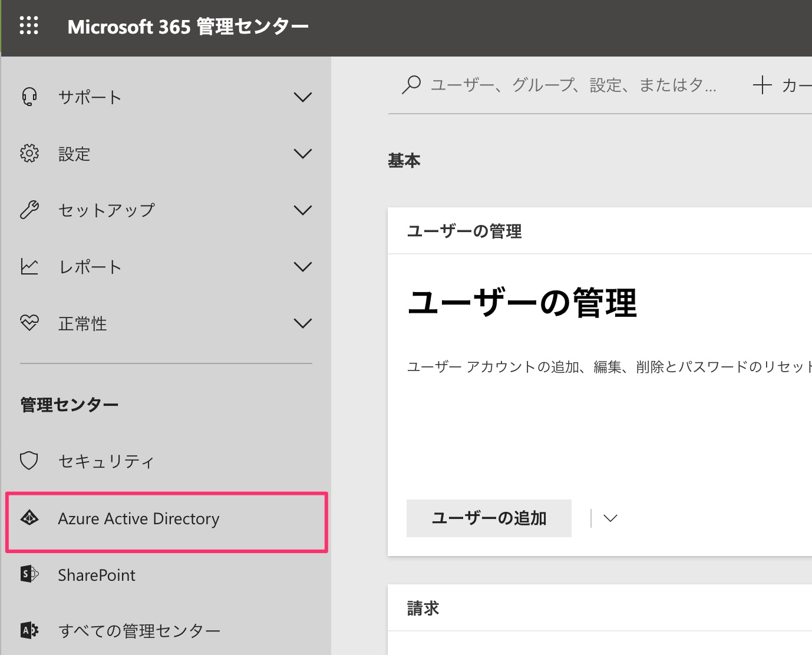Click the user account description text
Image resolution: width=812 pixels, height=655 pixels.
[609, 367]
